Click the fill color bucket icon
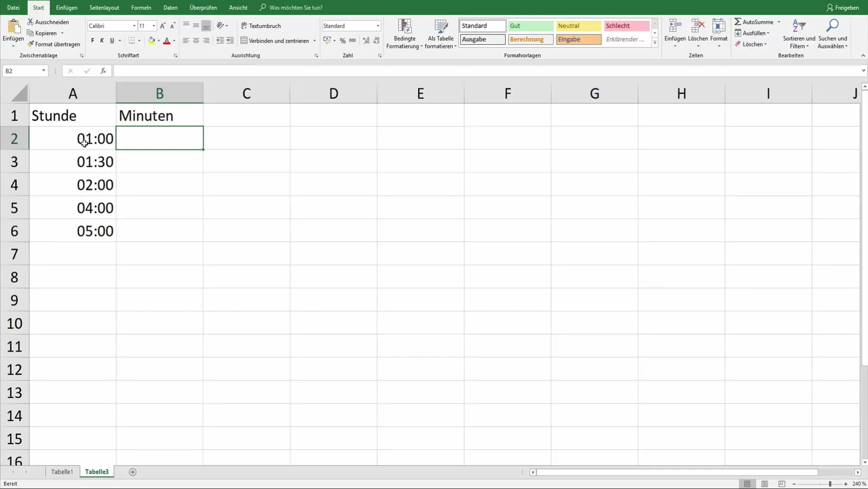The height and width of the screenshot is (489, 868). 152,41
